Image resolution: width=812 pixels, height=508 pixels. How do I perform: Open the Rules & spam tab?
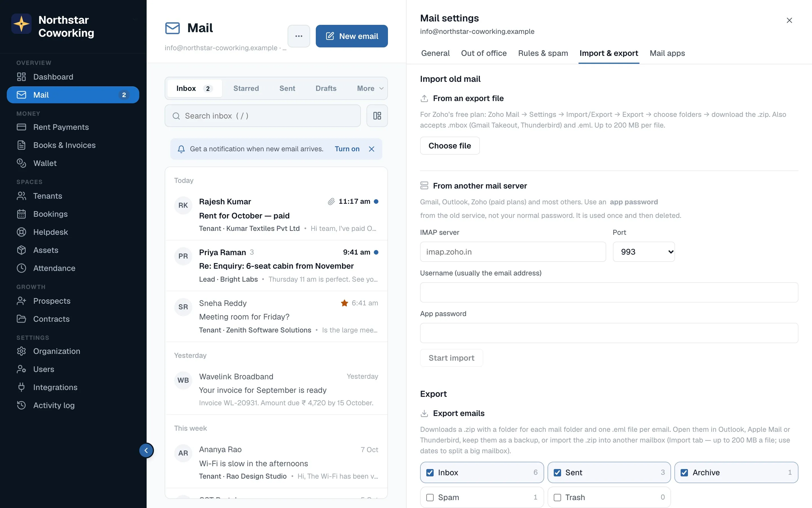[543, 53]
